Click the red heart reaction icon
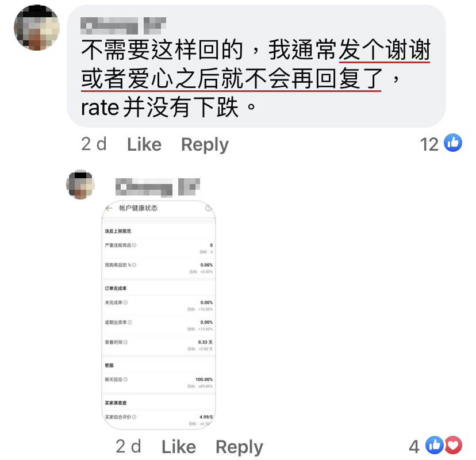Screen dimensions: 476x460 453,445
